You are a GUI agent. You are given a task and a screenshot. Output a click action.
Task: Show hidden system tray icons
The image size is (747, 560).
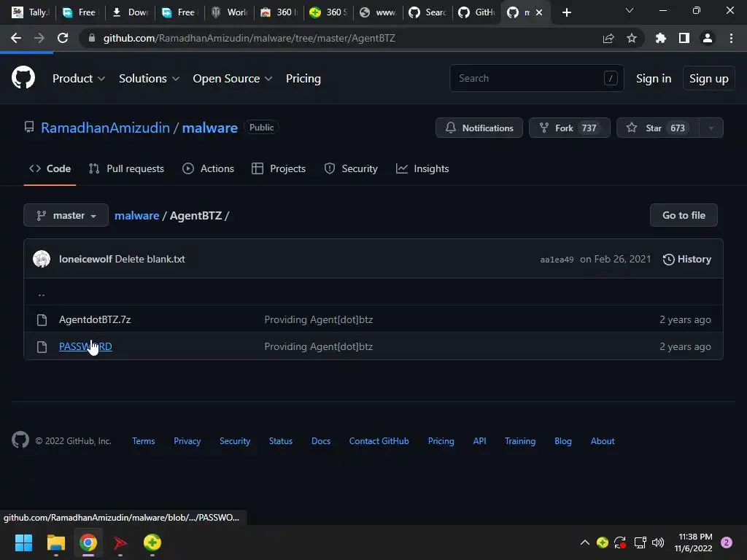[x=585, y=542]
